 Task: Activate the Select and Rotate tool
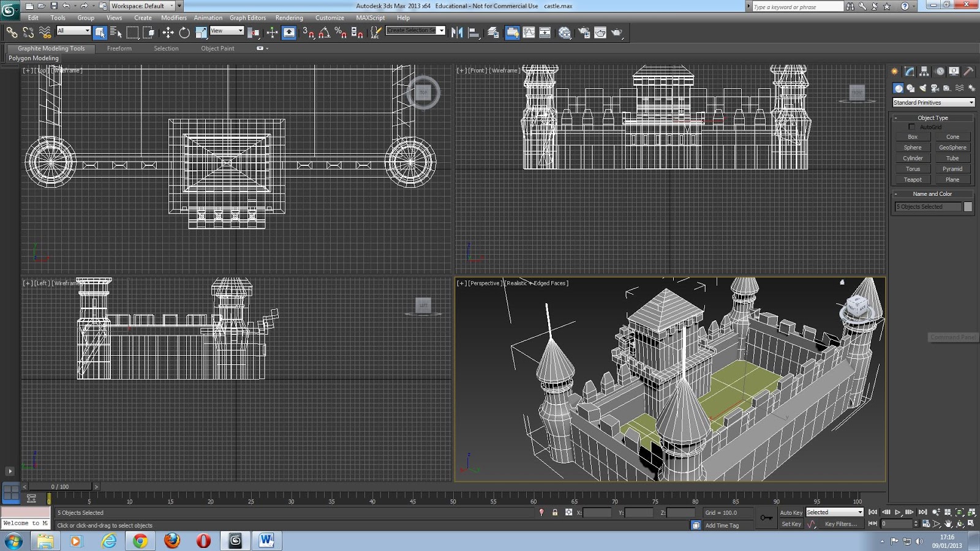pos(184,32)
